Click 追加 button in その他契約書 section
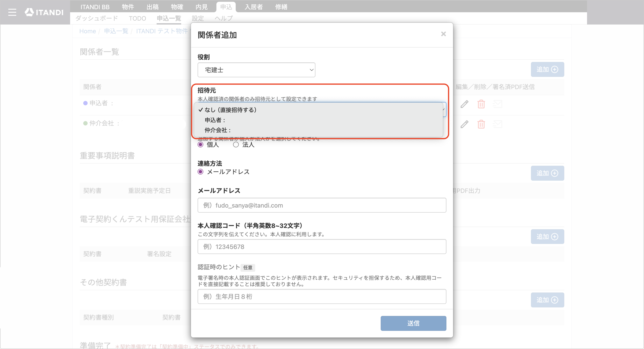 coord(547,300)
